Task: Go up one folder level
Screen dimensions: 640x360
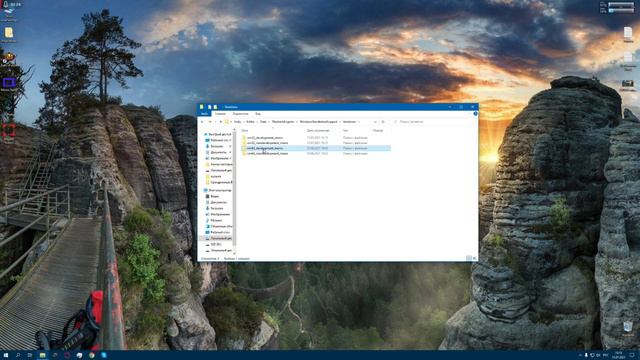Action: point(221,122)
